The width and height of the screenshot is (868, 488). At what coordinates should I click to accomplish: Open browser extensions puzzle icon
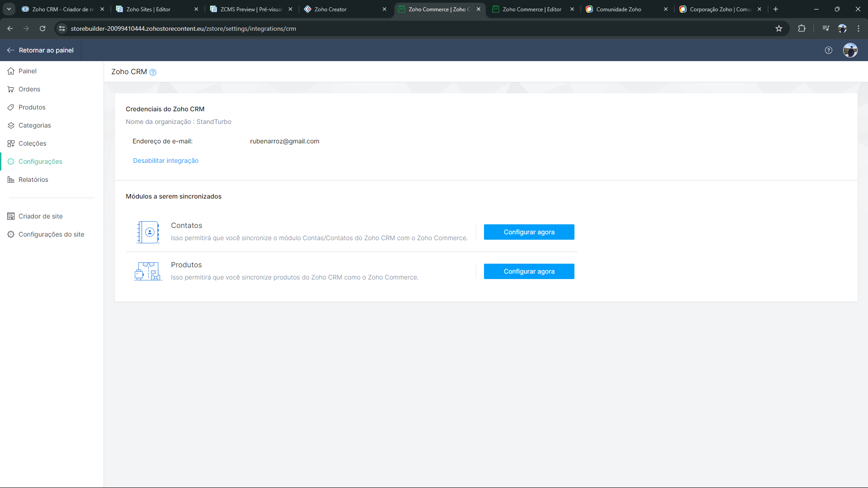802,28
